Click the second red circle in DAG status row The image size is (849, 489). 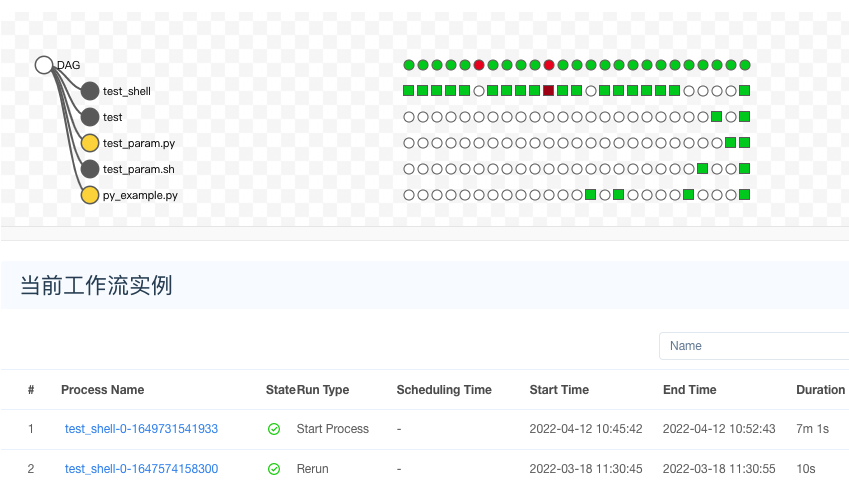point(548,65)
